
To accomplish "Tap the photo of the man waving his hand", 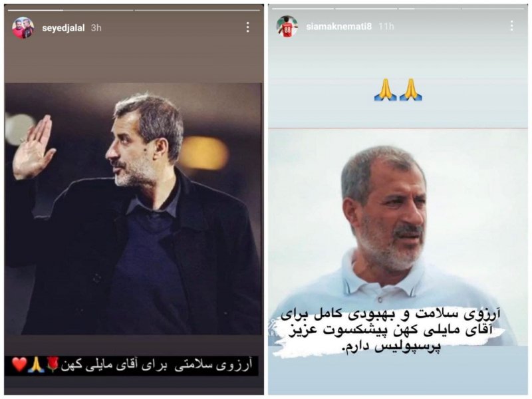I will point(133,209).
